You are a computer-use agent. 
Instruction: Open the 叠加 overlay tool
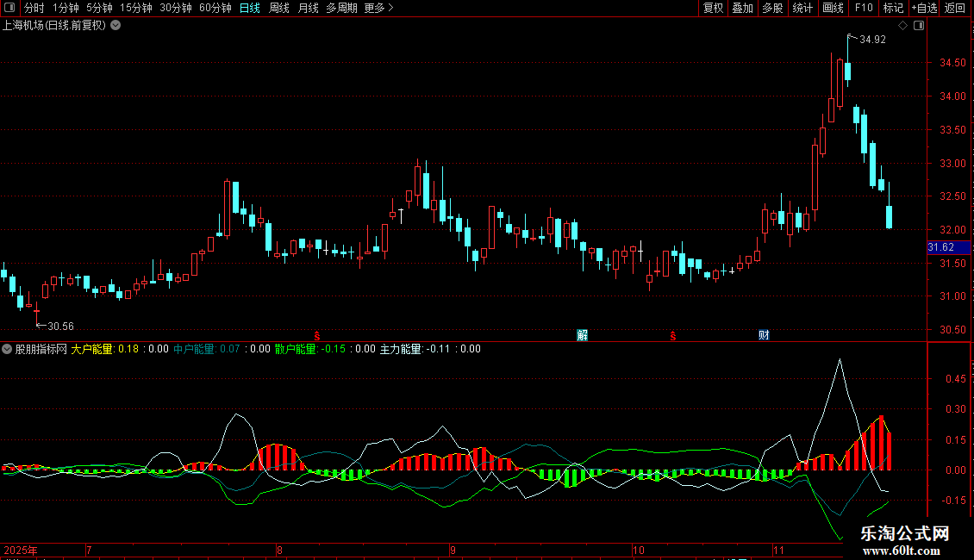[742, 8]
